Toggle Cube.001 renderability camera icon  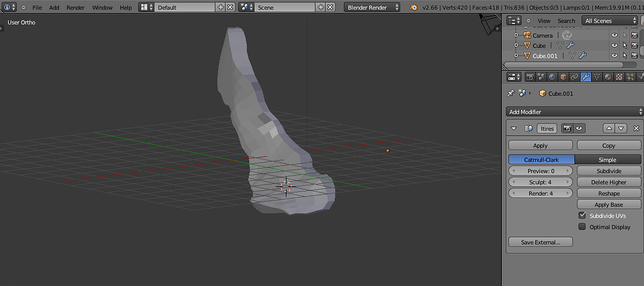(x=635, y=55)
